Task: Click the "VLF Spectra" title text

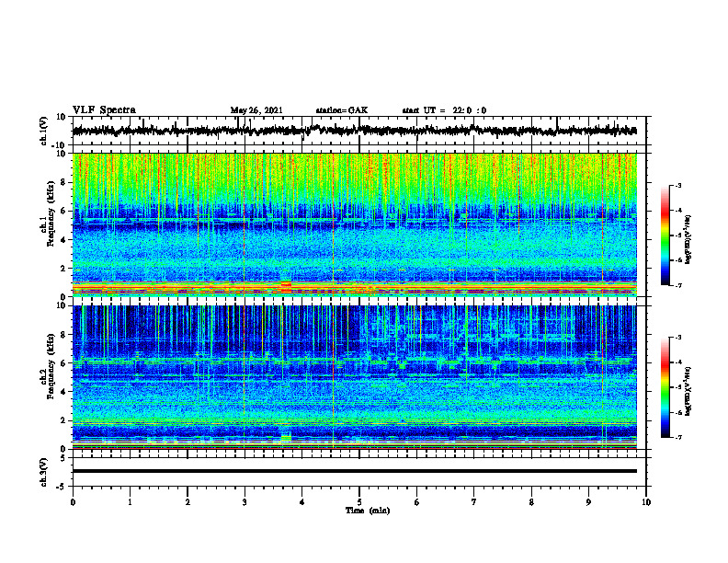Action: click(x=104, y=110)
